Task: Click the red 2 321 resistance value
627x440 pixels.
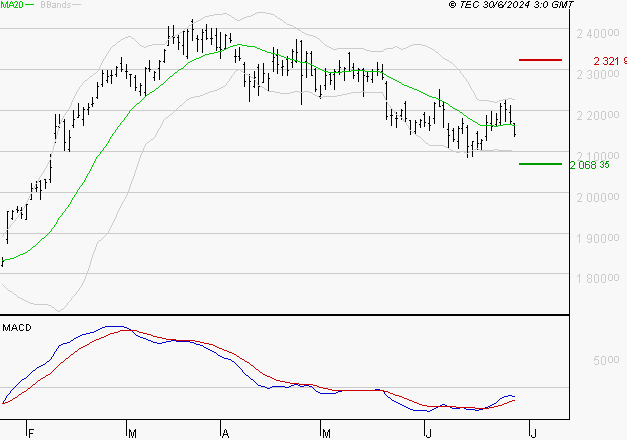Action: pos(610,61)
